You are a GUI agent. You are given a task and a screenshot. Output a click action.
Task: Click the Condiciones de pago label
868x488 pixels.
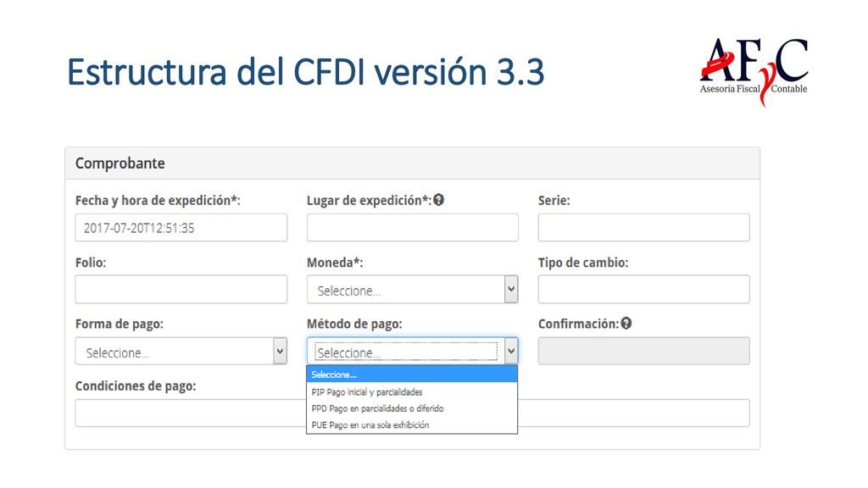coord(136,385)
